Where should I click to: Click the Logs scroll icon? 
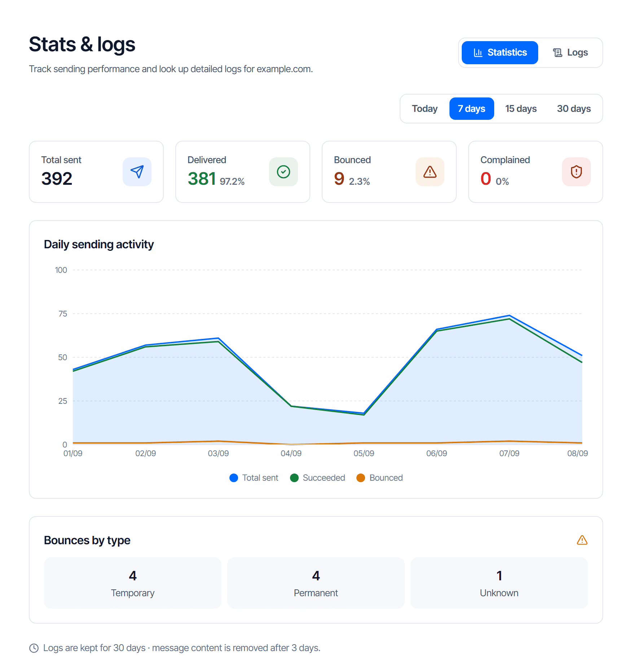[x=558, y=53]
